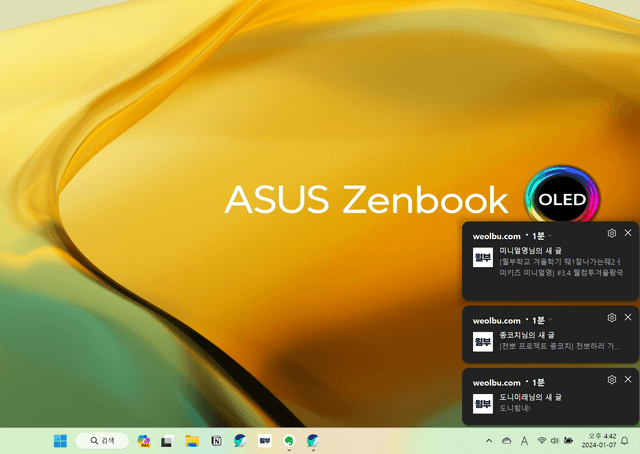Click the 천뽀 프로젝트 종코치 message text
This screenshot has height=454, width=640.
tap(560, 347)
